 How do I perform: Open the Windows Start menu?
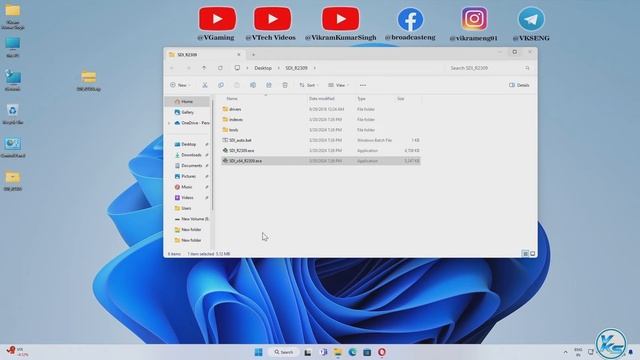click(x=258, y=352)
